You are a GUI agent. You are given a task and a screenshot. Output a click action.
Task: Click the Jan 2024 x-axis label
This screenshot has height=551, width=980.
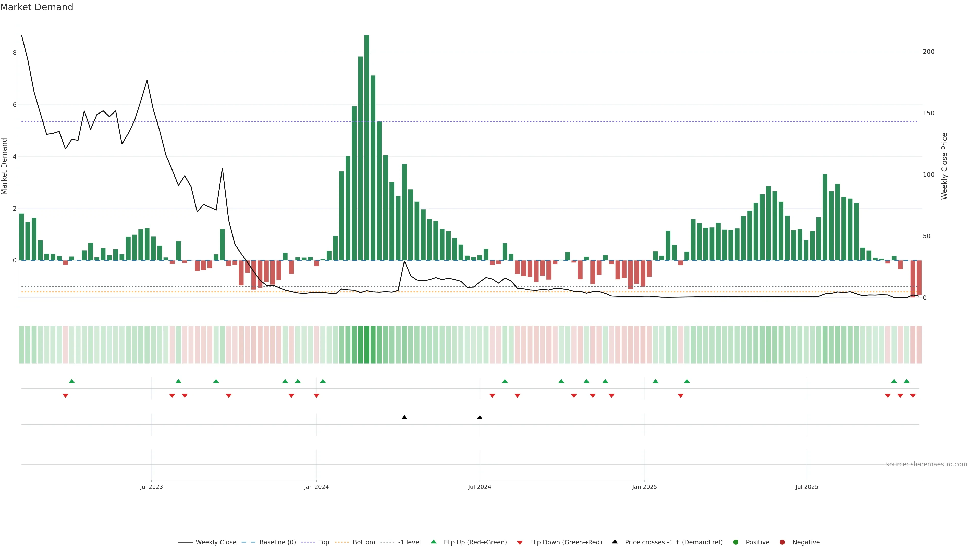(316, 487)
